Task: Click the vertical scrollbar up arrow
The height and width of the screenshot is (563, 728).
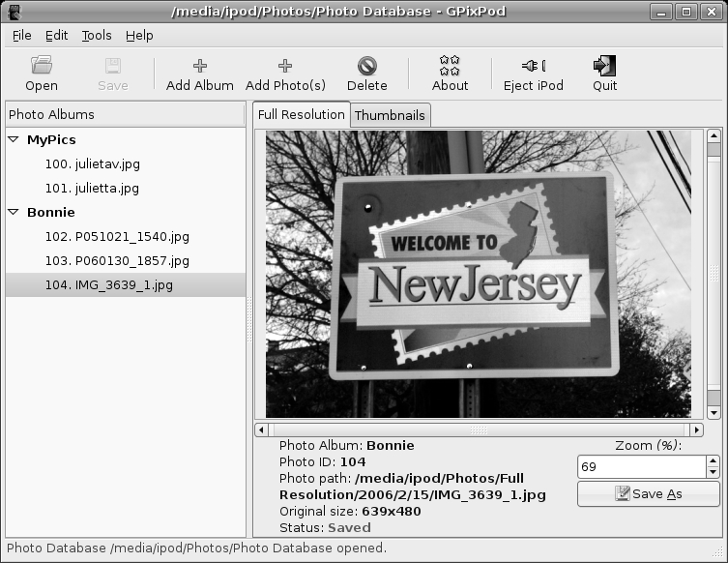Action: point(713,135)
